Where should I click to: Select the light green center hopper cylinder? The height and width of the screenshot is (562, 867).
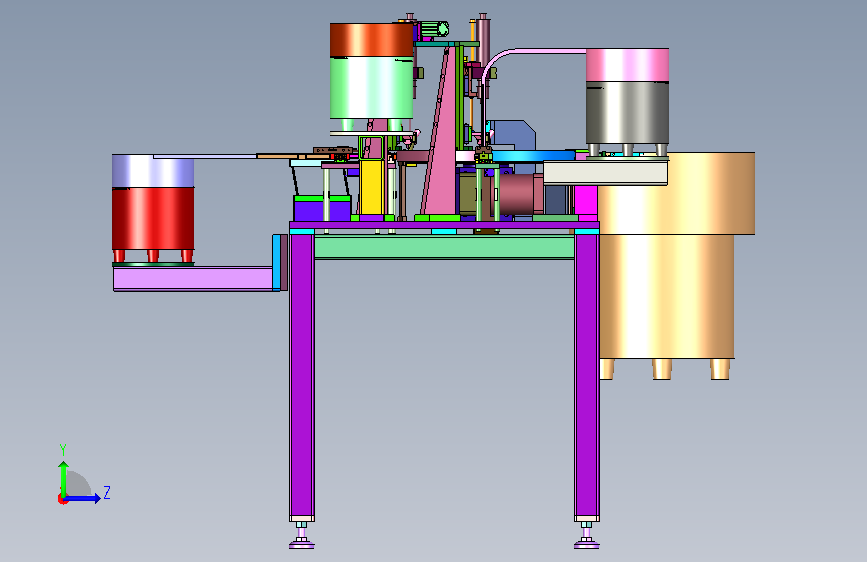tap(372, 88)
